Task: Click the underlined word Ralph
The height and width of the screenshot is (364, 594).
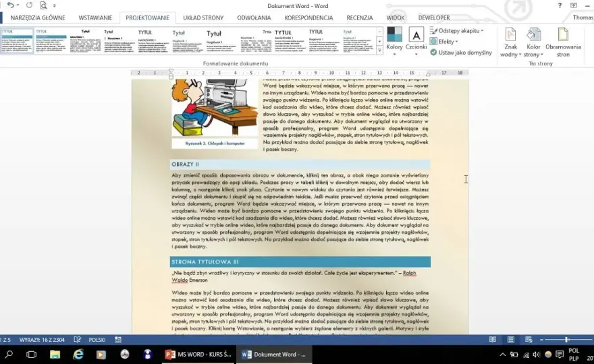Action: click(x=409, y=273)
